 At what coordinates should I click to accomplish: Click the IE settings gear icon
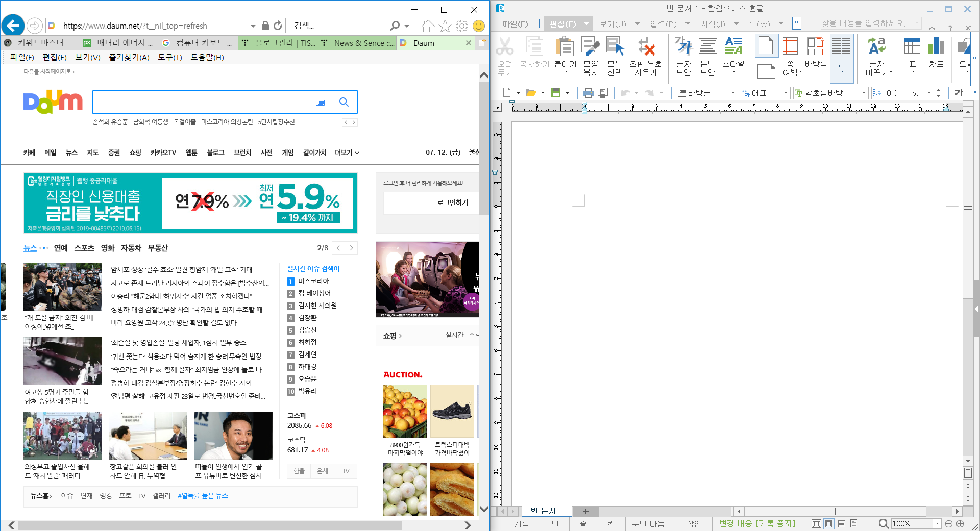[x=462, y=26]
